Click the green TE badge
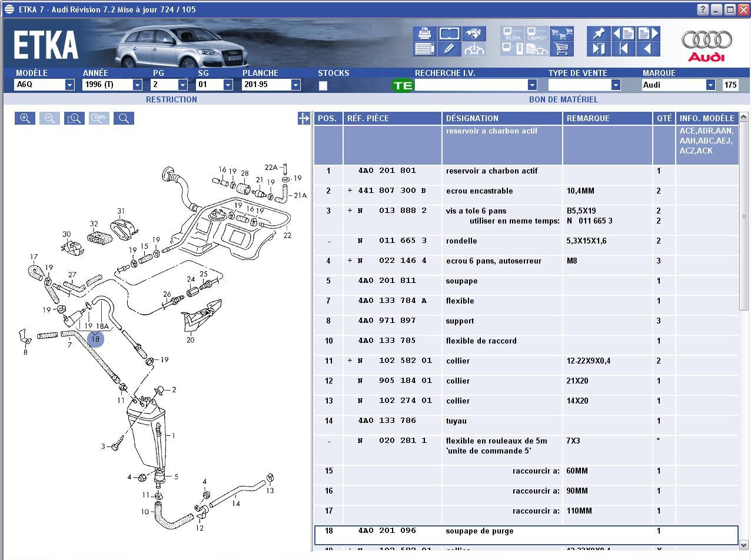The height and width of the screenshot is (560, 751). [x=403, y=85]
